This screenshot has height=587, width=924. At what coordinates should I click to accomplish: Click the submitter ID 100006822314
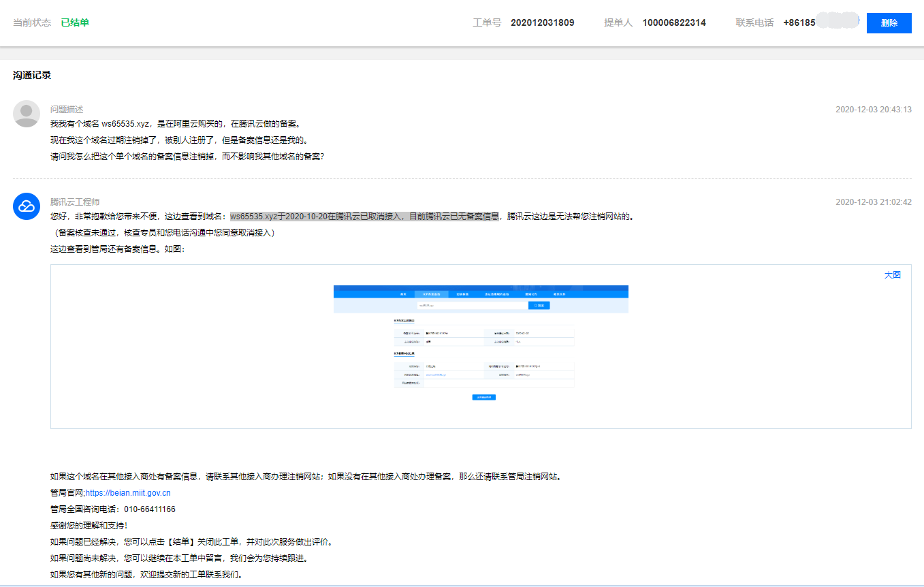pyautogui.click(x=674, y=22)
